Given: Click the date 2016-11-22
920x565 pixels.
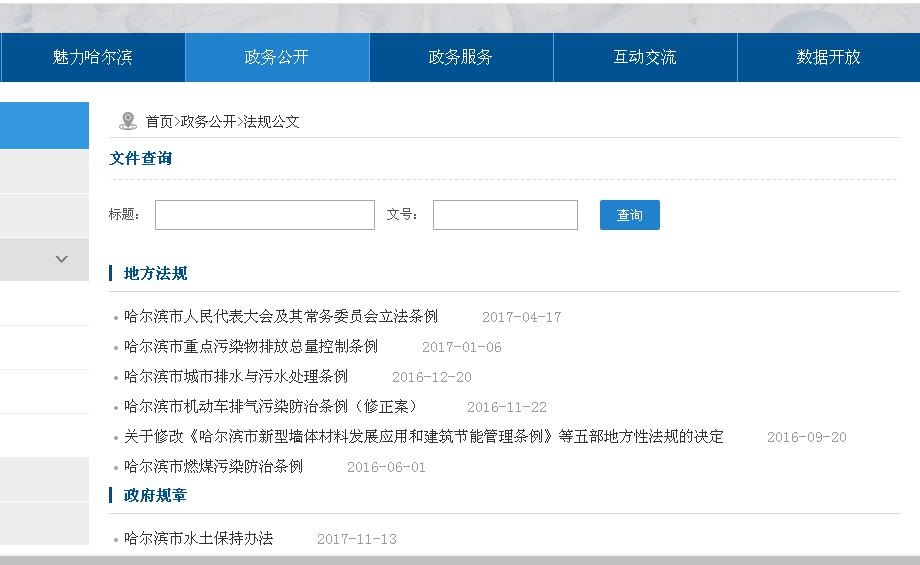Looking at the screenshot, I should (x=507, y=407).
